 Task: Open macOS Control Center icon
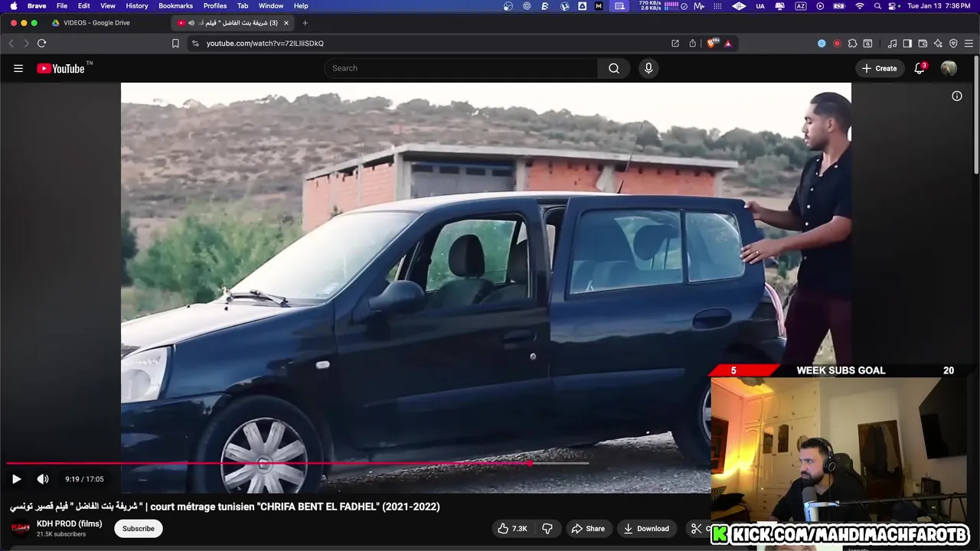(x=893, y=5)
